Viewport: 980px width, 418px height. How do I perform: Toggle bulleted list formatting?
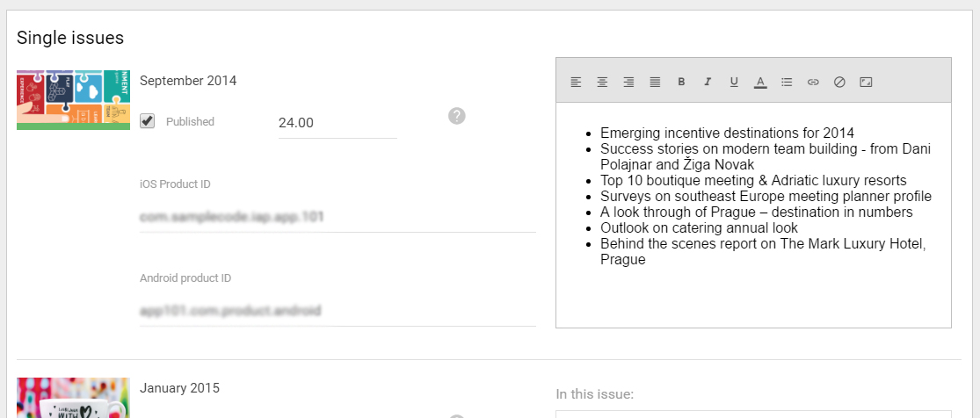(x=787, y=82)
